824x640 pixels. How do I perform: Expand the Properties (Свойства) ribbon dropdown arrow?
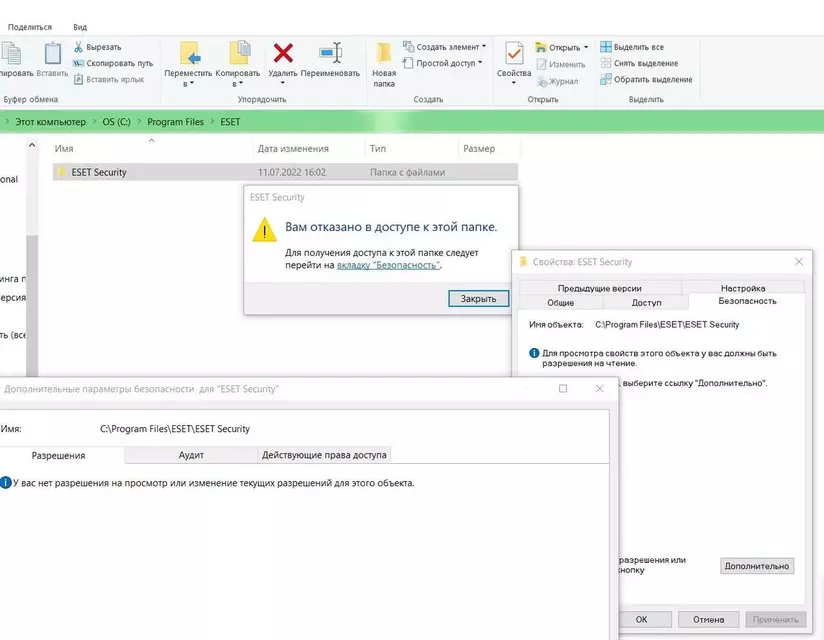[x=513, y=83]
